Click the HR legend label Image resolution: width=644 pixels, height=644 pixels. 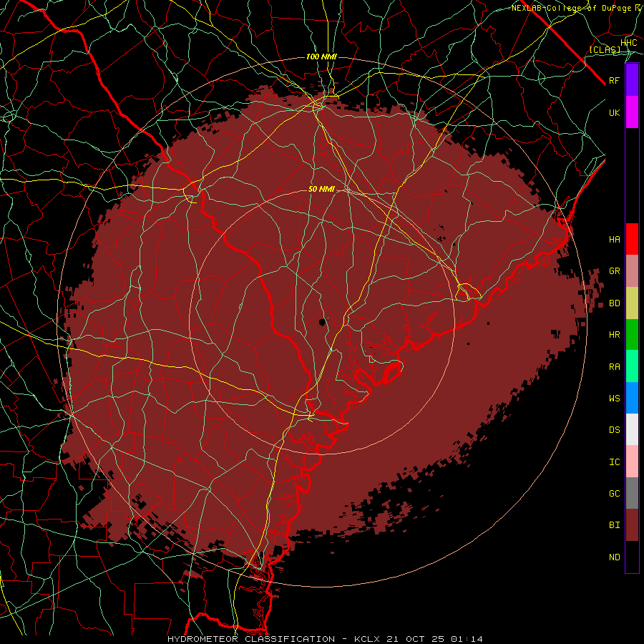[x=614, y=335]
